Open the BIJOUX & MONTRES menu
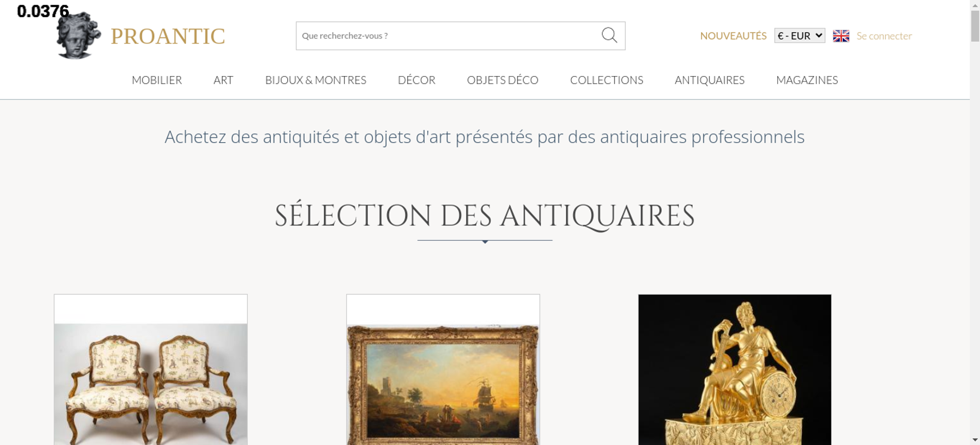The image size is (980, 445). (x=316, y=80)
